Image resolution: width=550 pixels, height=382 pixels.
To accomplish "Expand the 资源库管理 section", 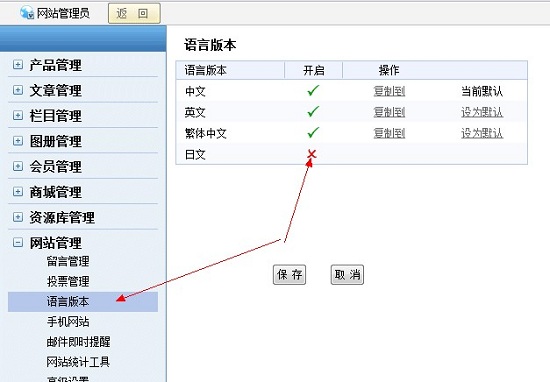I will (18, 217).
